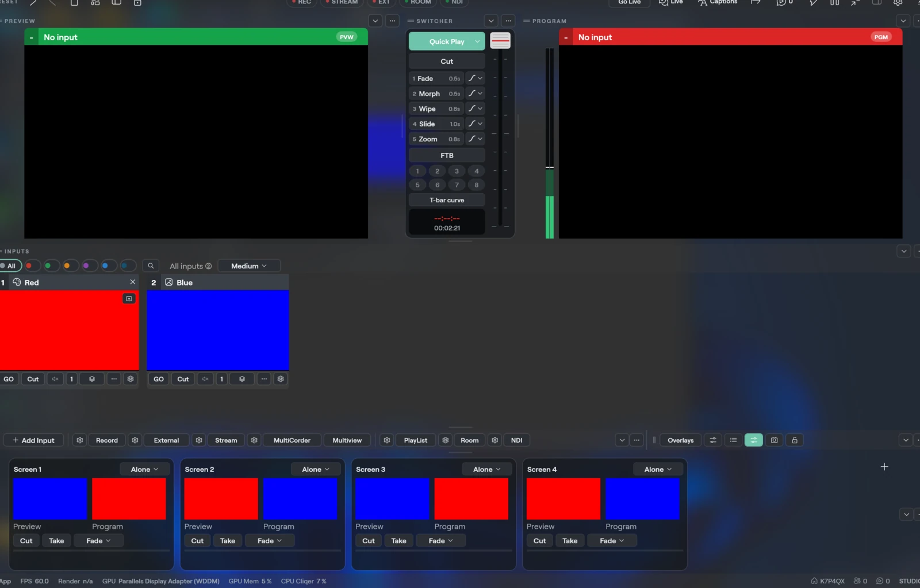The height and width of the screenshot is (588, 920).
Task: Open the input search magnifier
Action: pos(151,266)
